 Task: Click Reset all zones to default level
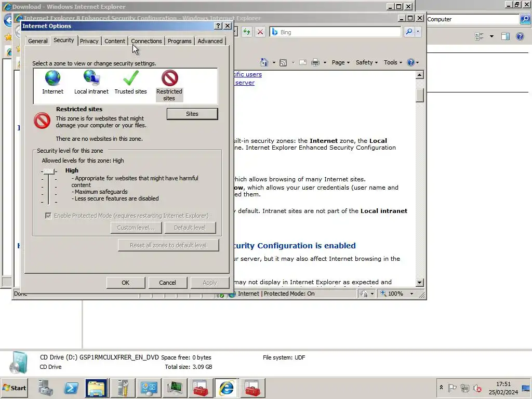point(168,245)
